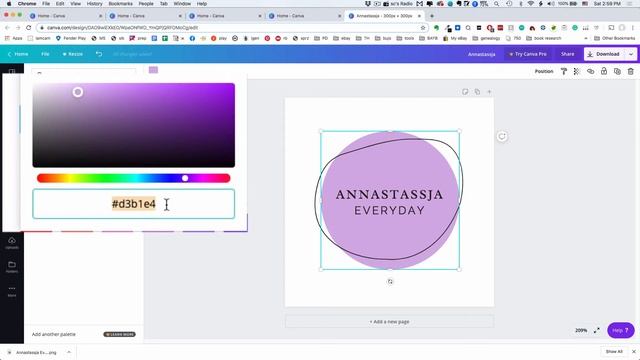Viewport: 640px width, 360px height.
Task: Open the Chrome File menu
Action: 46,4
